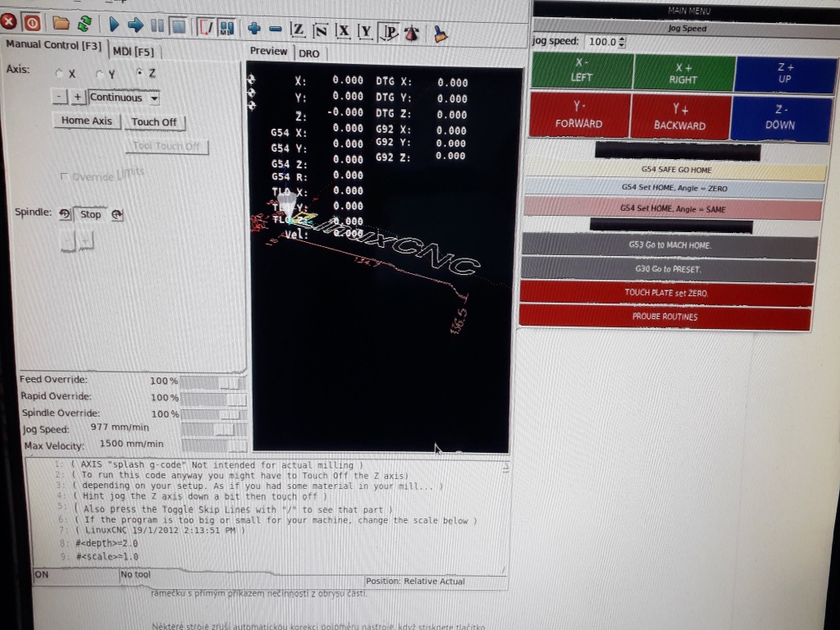
Task: Click the Z+ UP jog button
Action: [x=784, y=73]
